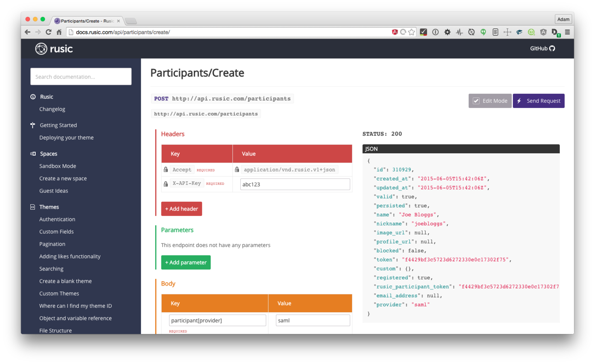Bookmark this page with the star icon
The height and width of the screenshot is (364, 595).
pyautogui.click(x=411, y=32)
